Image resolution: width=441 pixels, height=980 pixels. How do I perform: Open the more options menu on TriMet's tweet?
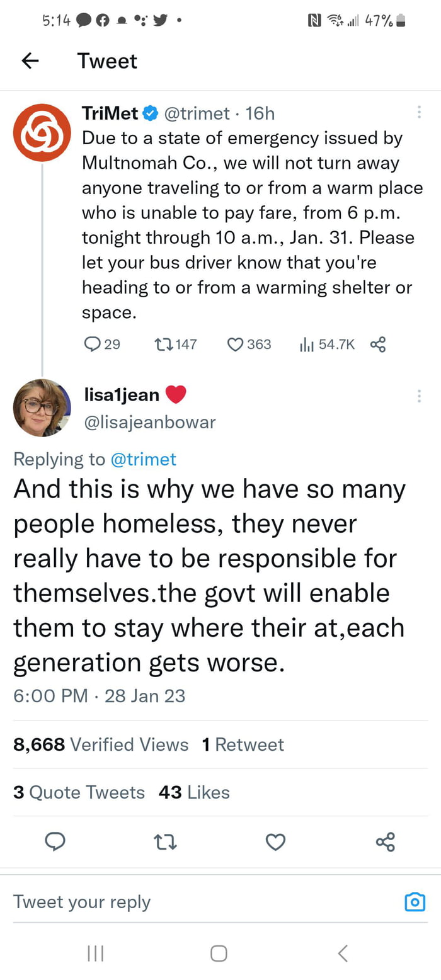[x=419, y=113]
